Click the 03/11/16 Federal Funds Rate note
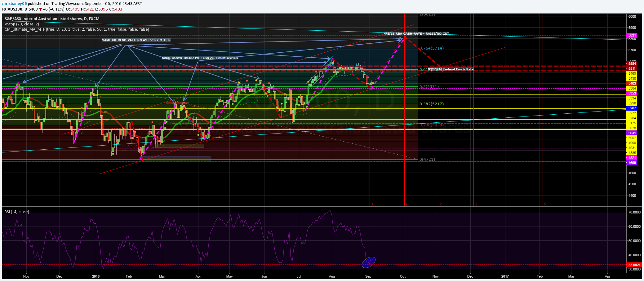This screenshot has height=281, width=644. (451, 69)
